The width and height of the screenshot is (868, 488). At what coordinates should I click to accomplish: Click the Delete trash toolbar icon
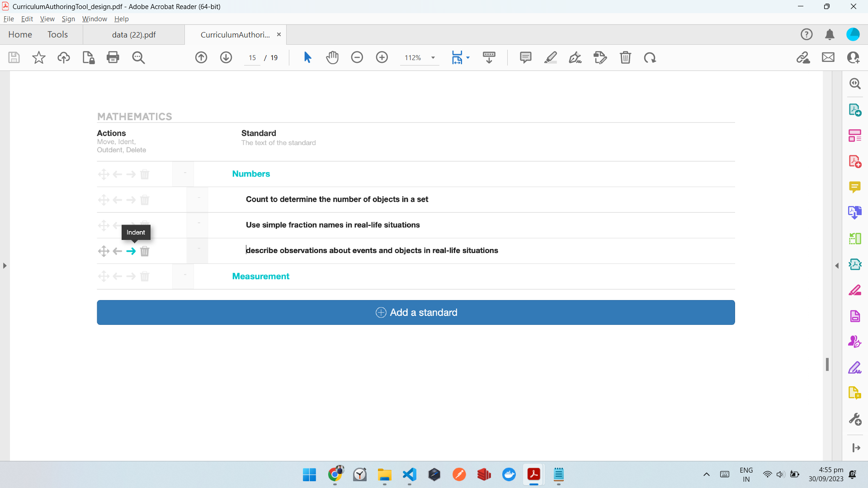[625, 57]
